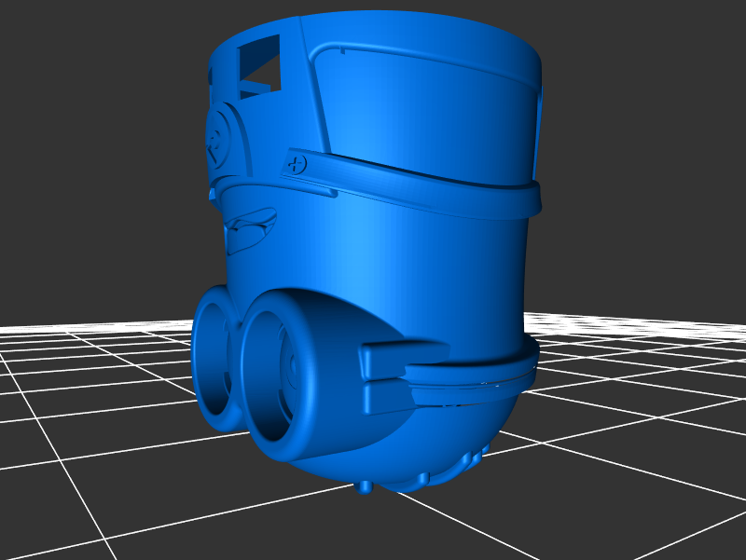Pick the square cutout opening near the top
746x560 pixels.
[x=259, y=67]
